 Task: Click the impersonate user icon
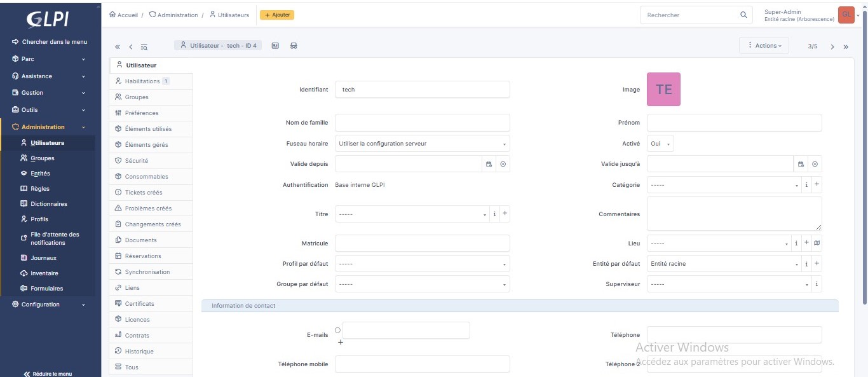tap(294, 46)
